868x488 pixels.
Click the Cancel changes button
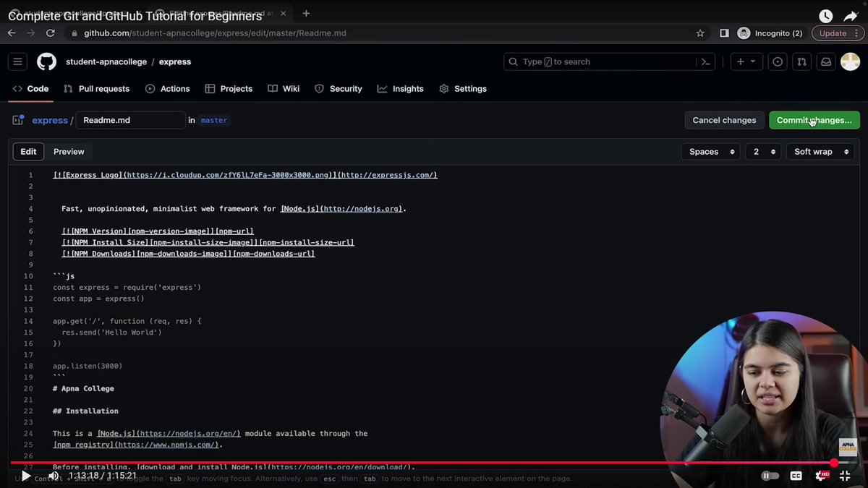pos(724,120)
